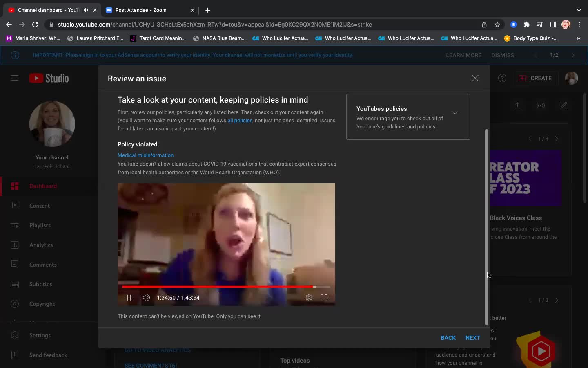This screenshot has height=368, width=588.
Task: Open Studio Settings in sidebar
Action: coord(49,335)
